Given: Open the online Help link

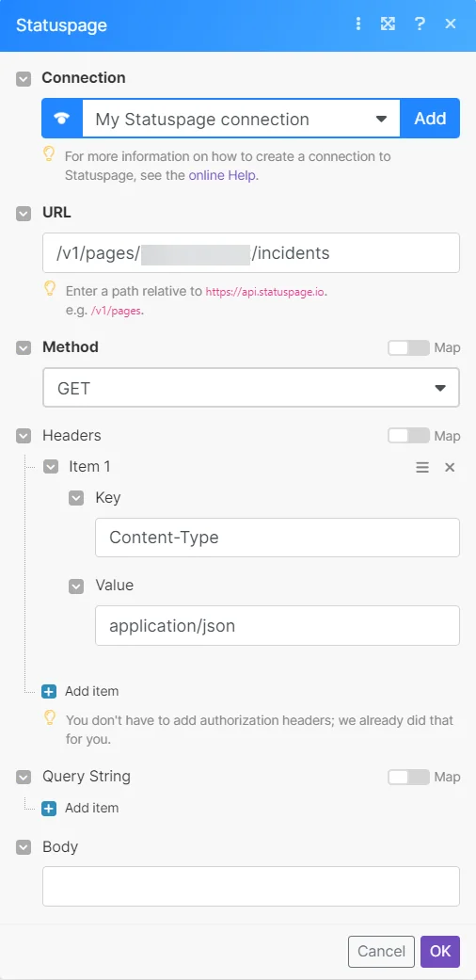Looking at the screenshot, I should (x=222, y=176).
